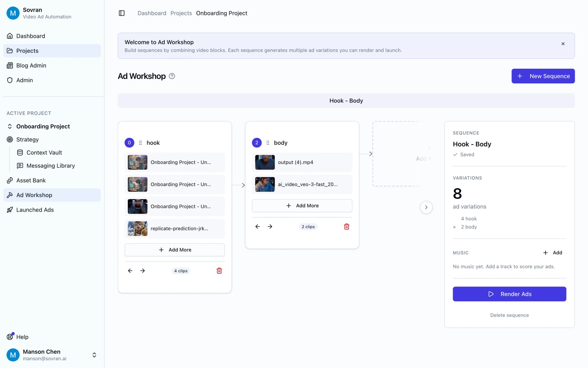Create a New Sequence
The width and height of the screenshot is (588, 368).
coord(543,76)
